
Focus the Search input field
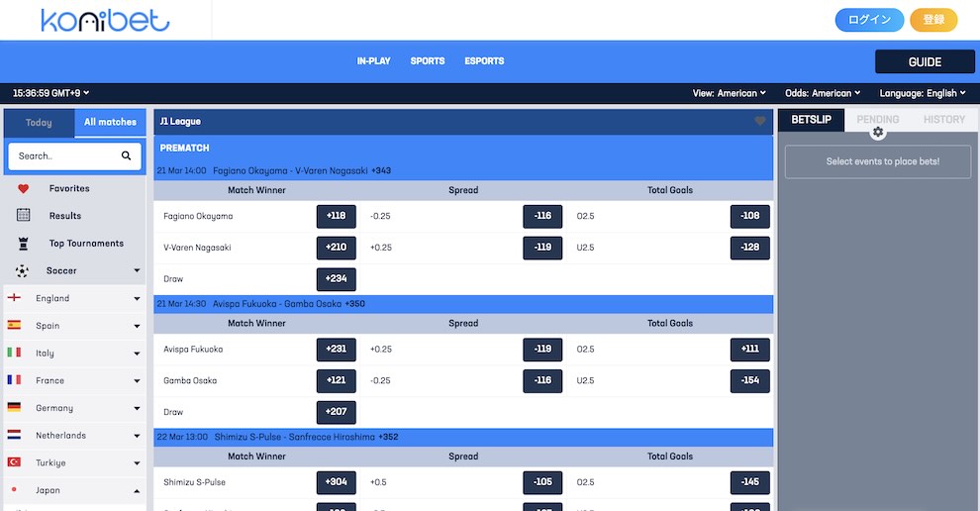pyautogui.click(x=74, y=155)
